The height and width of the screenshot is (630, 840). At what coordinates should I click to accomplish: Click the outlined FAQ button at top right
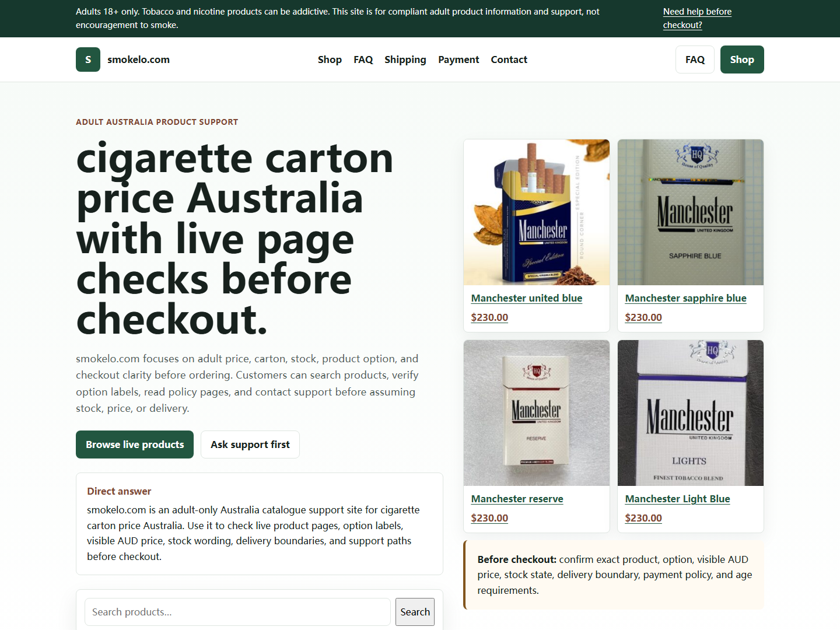695,60
